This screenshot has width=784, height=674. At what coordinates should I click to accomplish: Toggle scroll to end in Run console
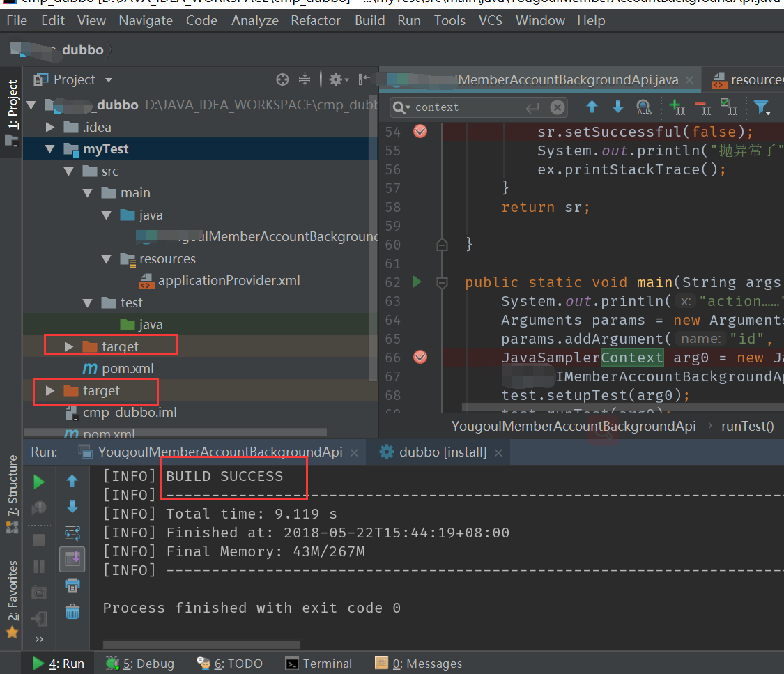tap(72, 559)
